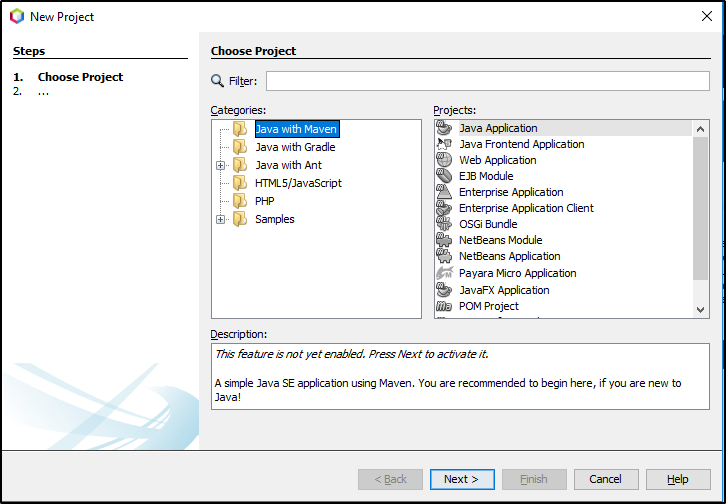Click the Java Frontend Application icon
The image size is (726, 504).
click(444, 144)
